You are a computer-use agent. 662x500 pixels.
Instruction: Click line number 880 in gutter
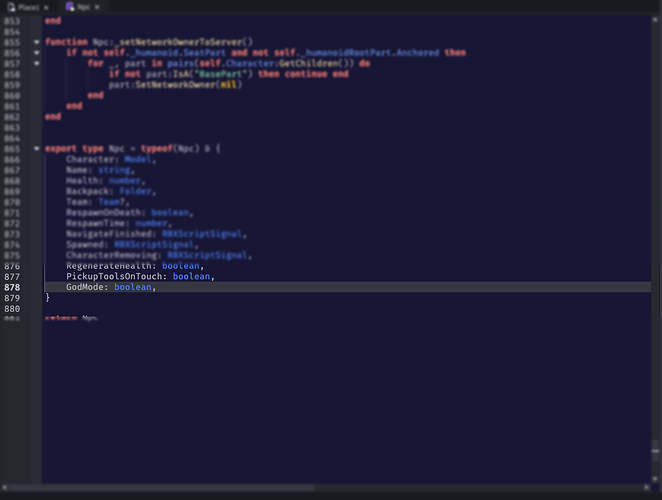12,309
